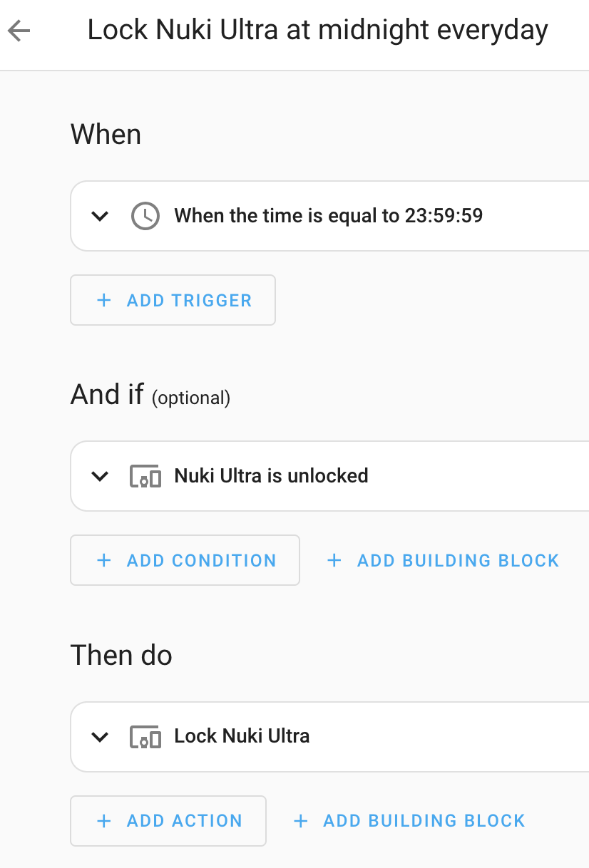Add building block under And if section

(x=443, y=560)
